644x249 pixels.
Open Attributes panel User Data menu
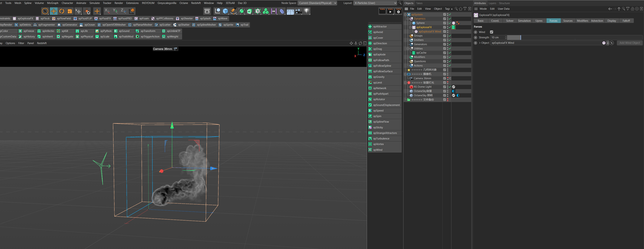(x=503, y=9)
